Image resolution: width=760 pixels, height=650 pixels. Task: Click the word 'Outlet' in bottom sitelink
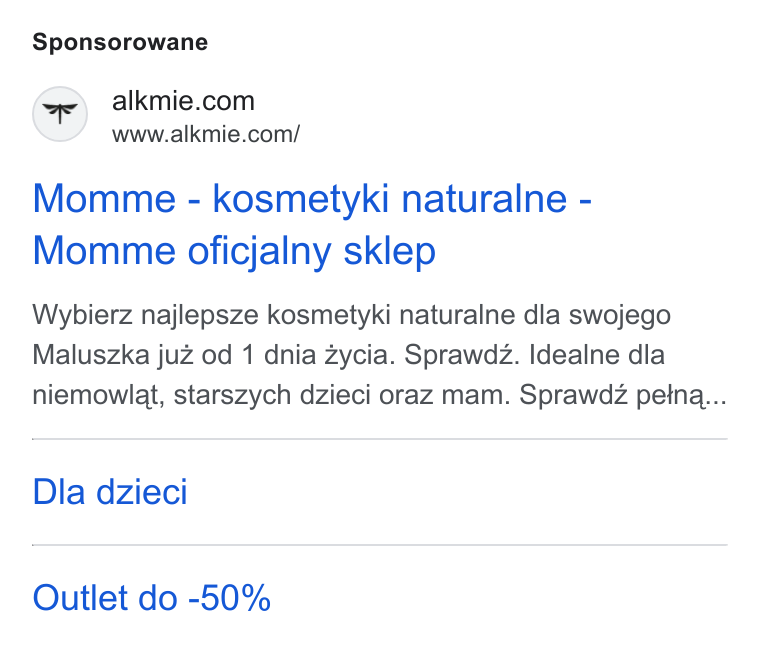(x=81, y=598)
